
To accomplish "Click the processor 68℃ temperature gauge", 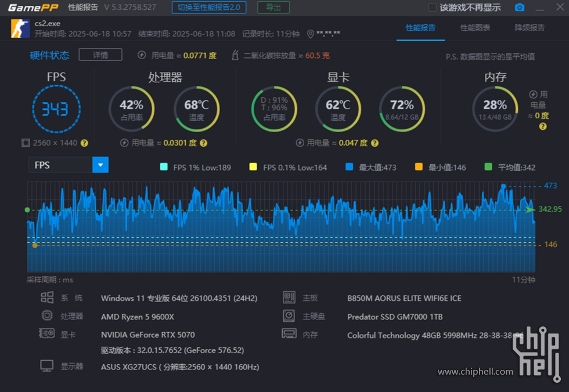I will (x=196, y=109).
